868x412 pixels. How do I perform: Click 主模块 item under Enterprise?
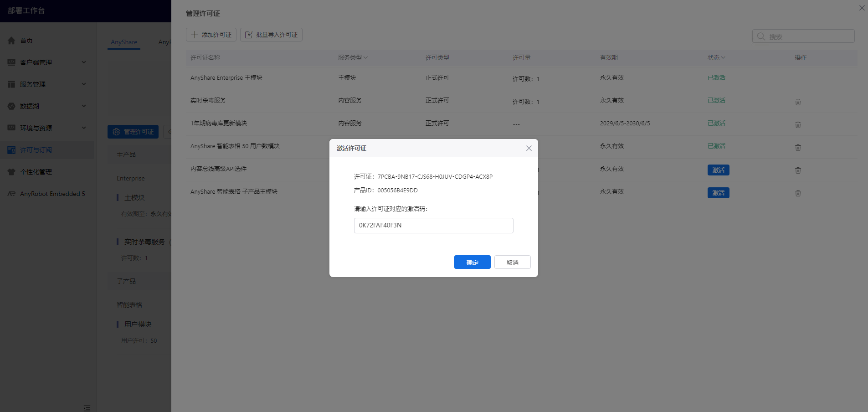[x=134, y=197]
